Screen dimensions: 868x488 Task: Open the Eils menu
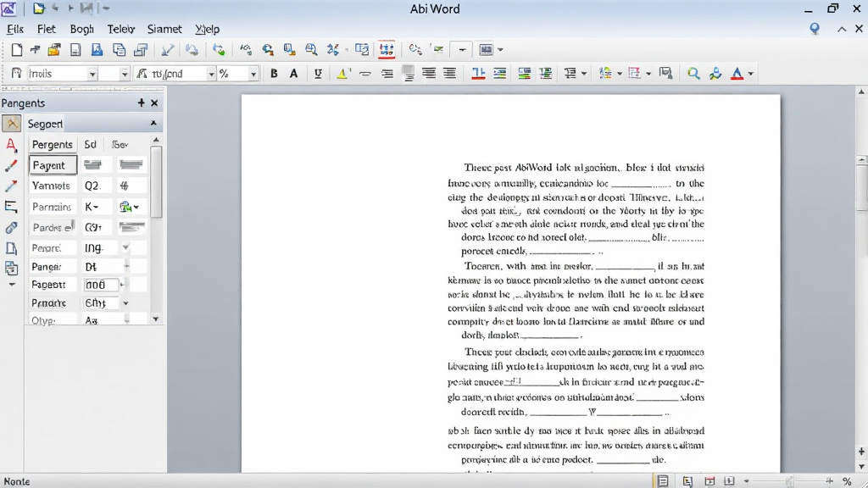[15, 29]
